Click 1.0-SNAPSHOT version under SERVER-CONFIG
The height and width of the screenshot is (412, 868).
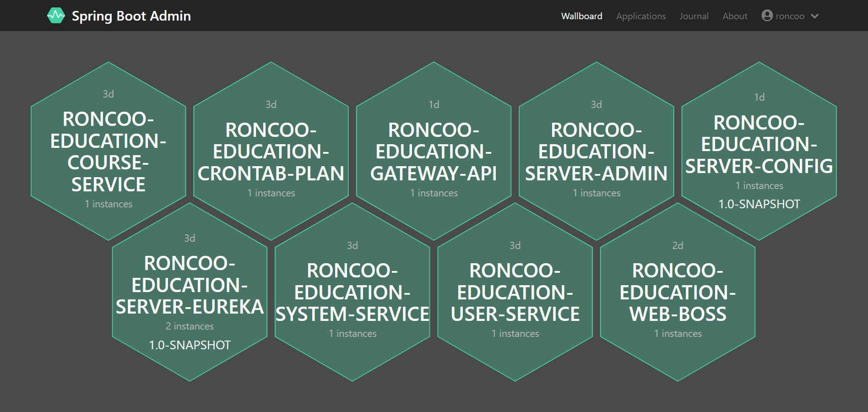(759, 204)
